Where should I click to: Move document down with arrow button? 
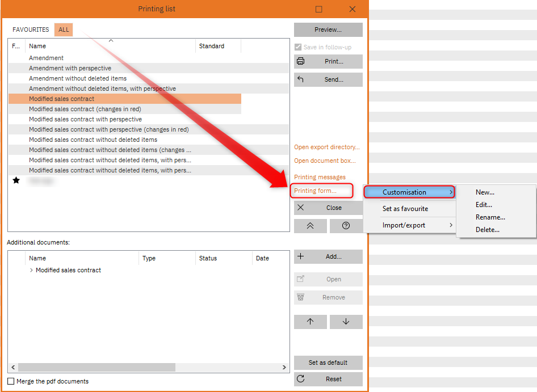[x=346, y=322]
